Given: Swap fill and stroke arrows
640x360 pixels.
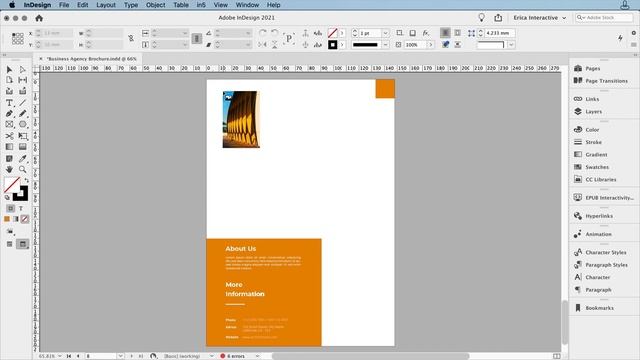Looking at the screenshot, I should 26,180.
